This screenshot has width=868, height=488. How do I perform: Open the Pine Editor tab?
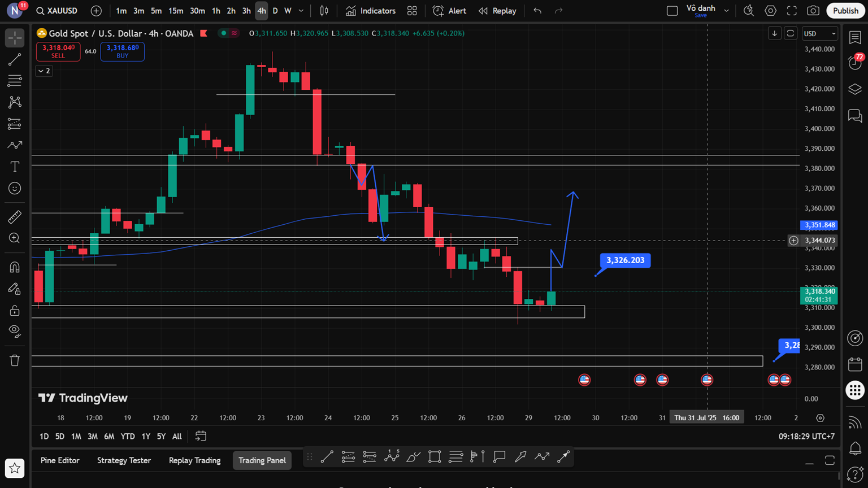[60, 460]
